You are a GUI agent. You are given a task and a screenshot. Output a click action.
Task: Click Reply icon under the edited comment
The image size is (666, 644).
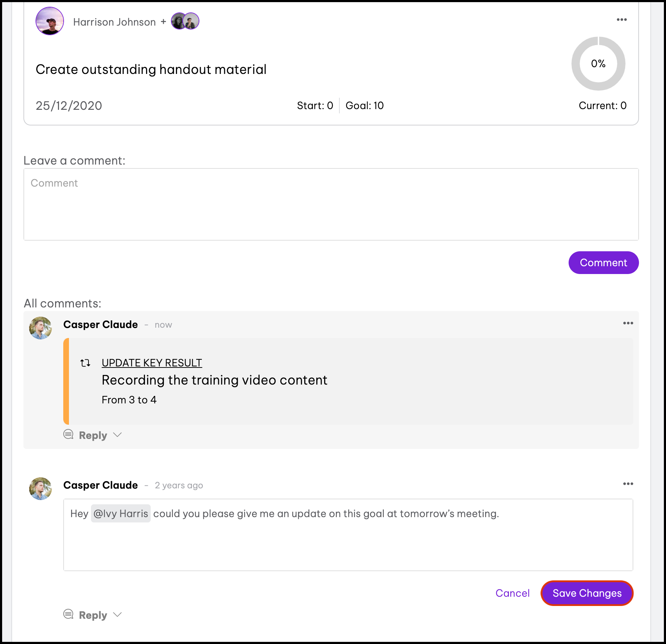(69, 615)
